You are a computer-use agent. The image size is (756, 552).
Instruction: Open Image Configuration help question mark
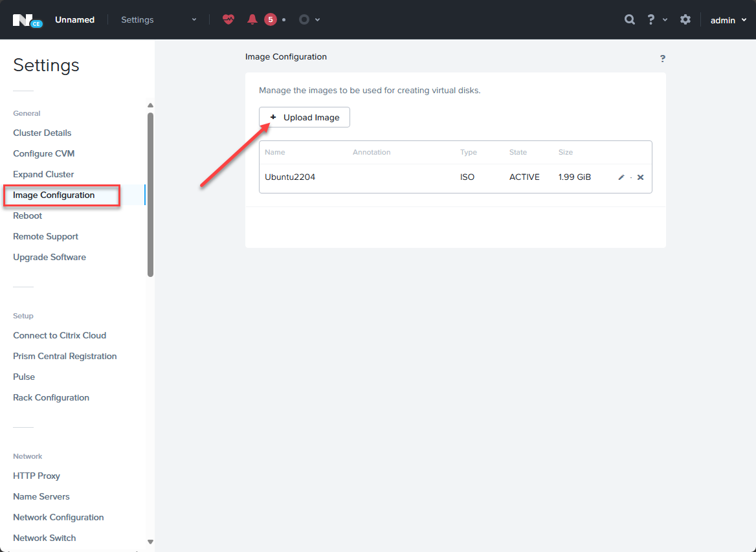[662, 58]
